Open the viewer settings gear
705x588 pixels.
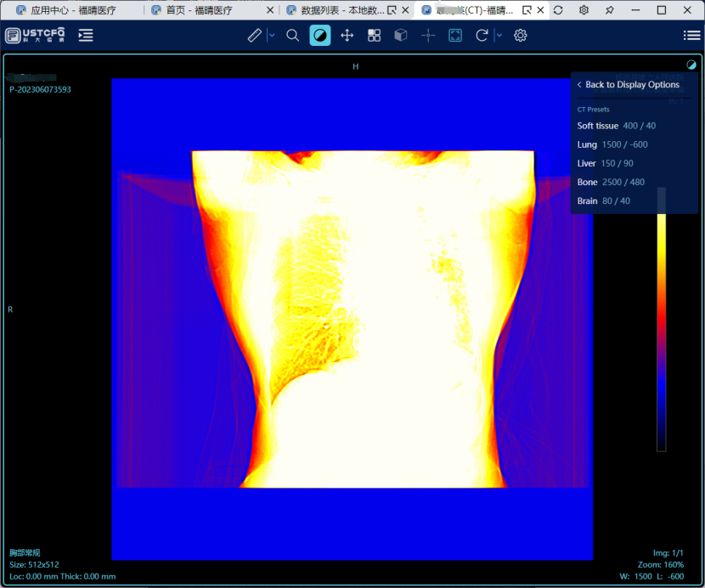[x=521, y=36]
